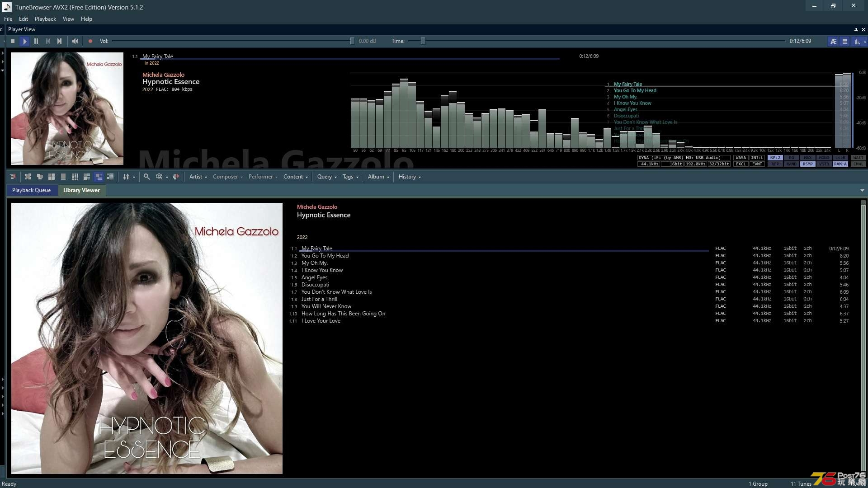Select the highlighted album detail view icon

[x=99, y=177]
